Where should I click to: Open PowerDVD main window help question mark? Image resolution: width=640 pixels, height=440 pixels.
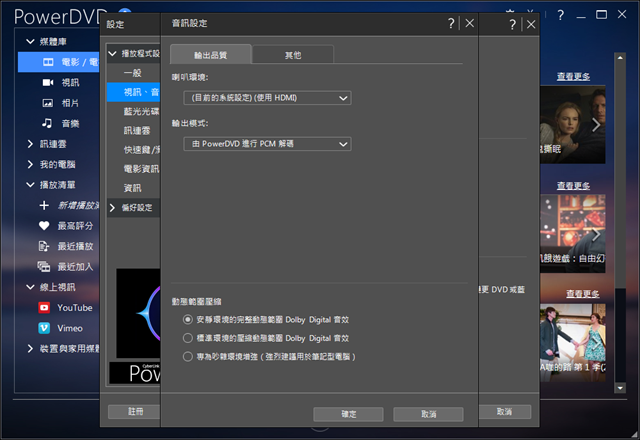561,15
